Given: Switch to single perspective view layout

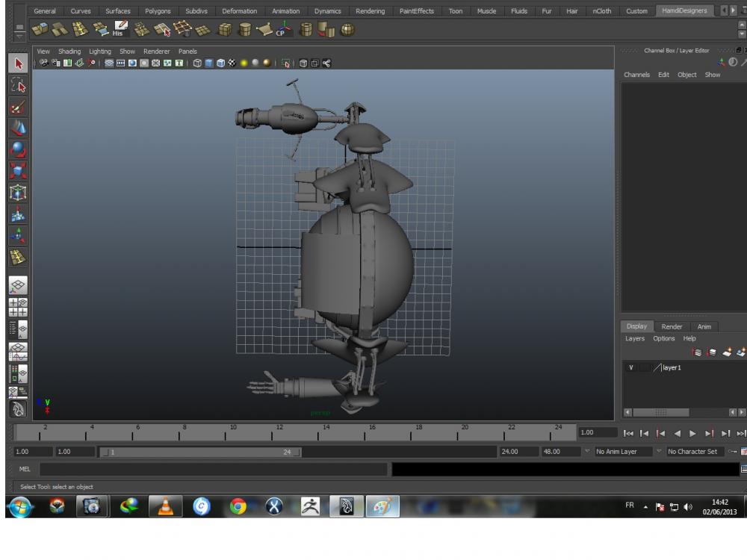Looking at the screenshot, I should (x=19, y=285).
